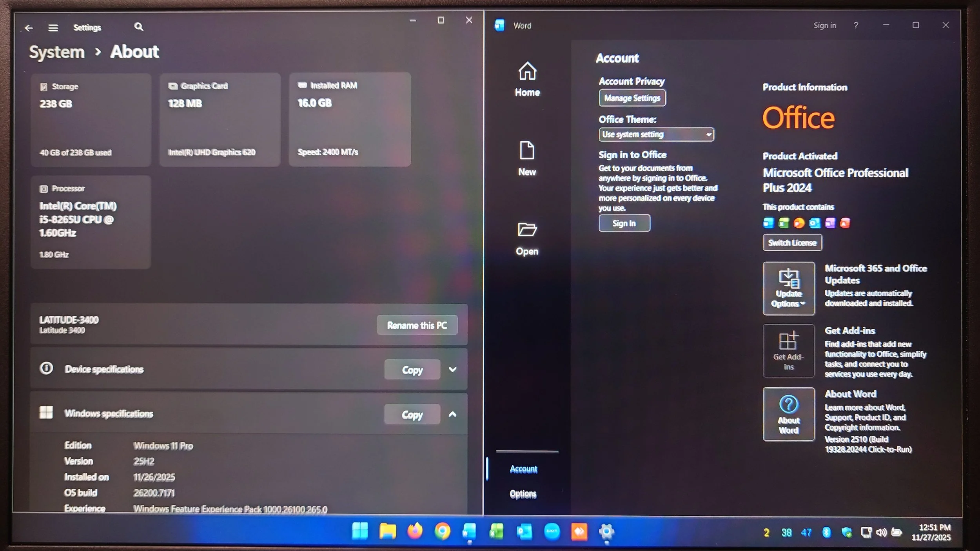The width and height of the screenshot is (980, 551).
Task: Click the Open folder icon in Word
Action: (527, 230)
